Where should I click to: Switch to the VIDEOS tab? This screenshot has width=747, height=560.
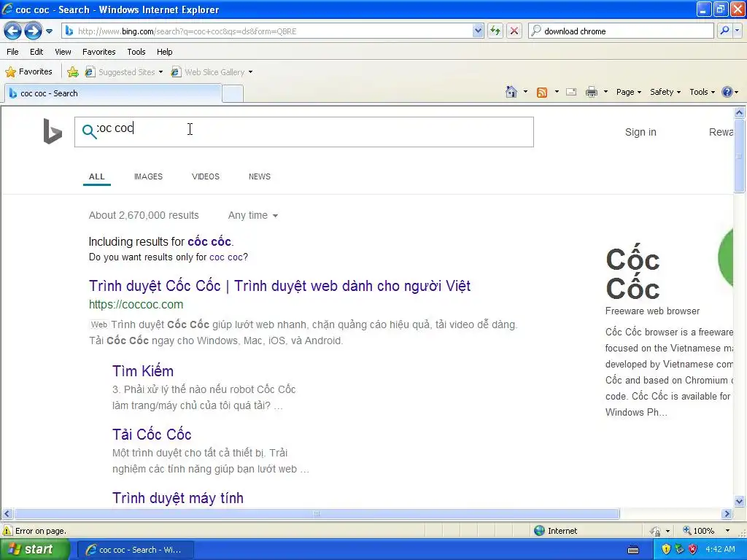[205, 176]
